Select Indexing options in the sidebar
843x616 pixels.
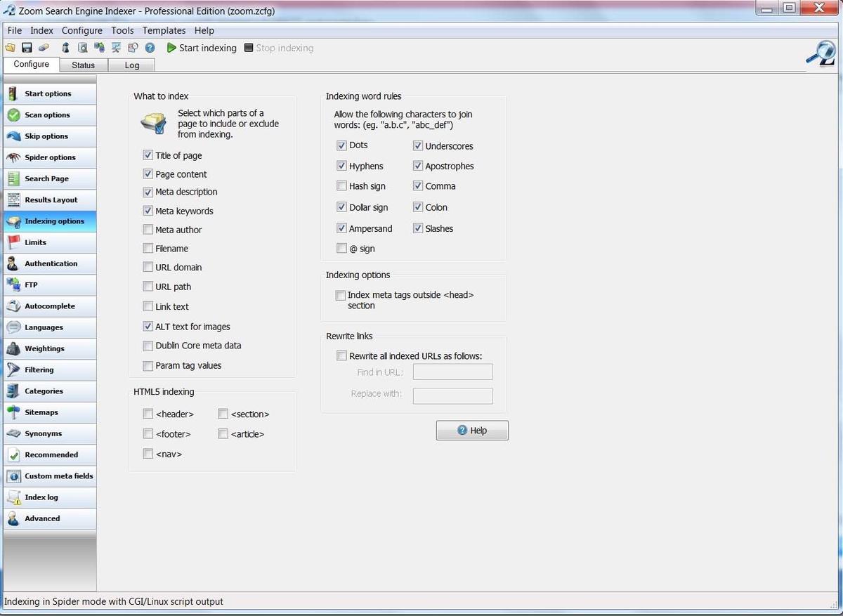pos(50,221)
